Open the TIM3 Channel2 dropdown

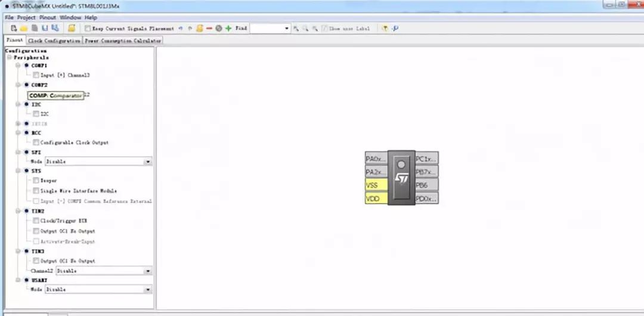click(148, 271)
